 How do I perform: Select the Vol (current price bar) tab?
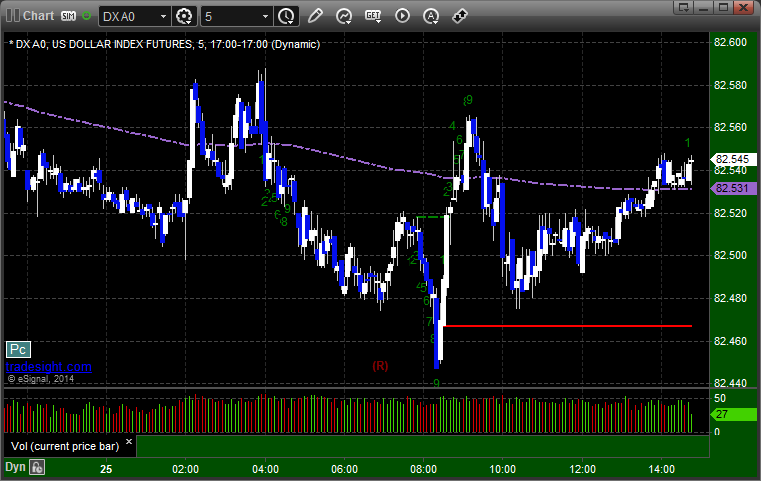tap(65, 446)
